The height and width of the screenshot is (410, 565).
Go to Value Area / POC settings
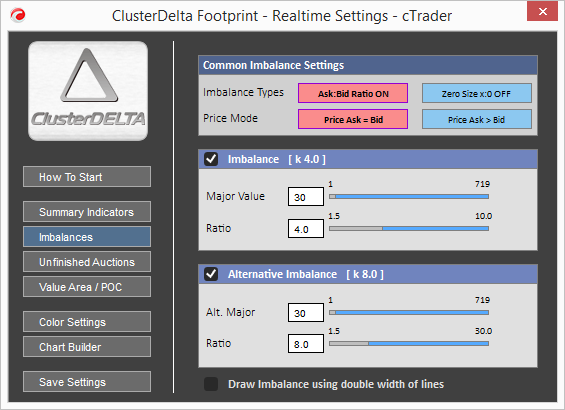87,287
